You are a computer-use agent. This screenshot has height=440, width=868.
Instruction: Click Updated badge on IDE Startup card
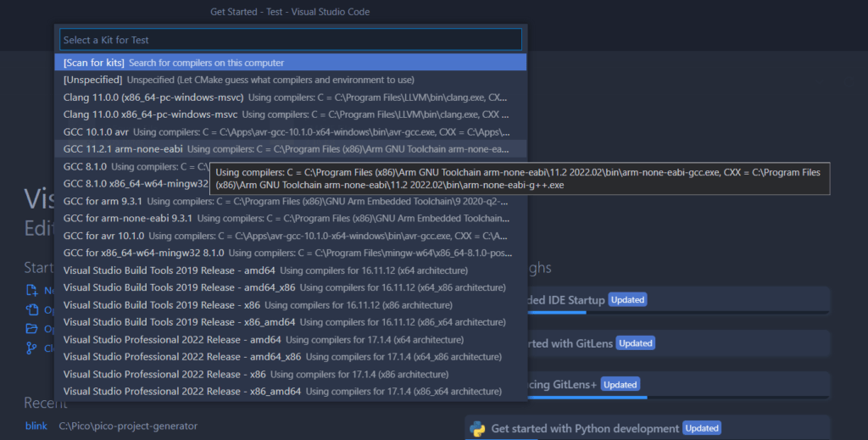(628, 299)
